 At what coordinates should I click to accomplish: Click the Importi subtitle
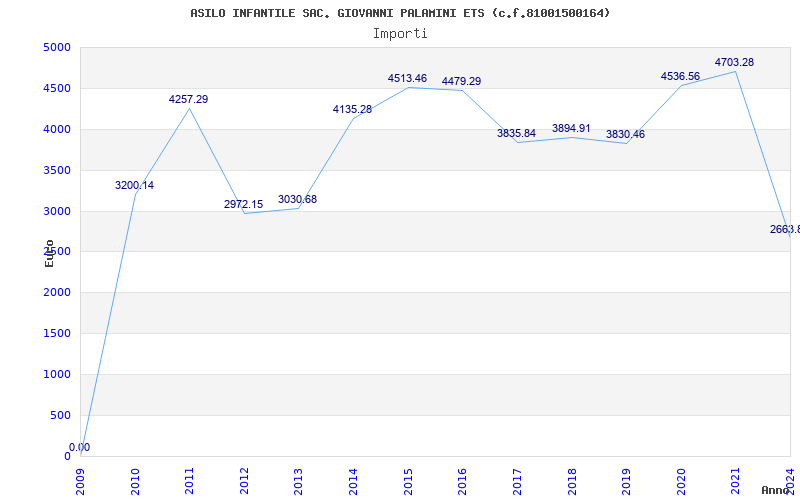[x=400, y=34]
